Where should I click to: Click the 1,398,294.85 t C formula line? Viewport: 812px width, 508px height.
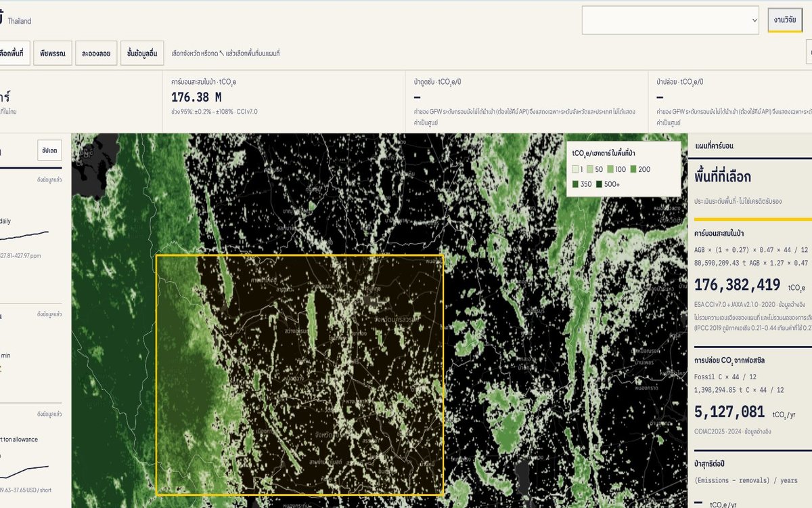coord(739,390)
